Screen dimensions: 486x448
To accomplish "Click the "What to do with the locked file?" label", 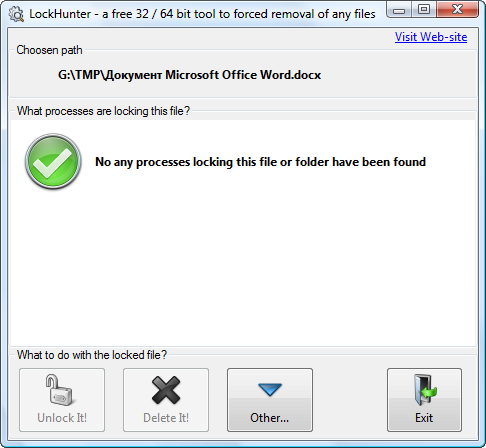I will point(92,355).
